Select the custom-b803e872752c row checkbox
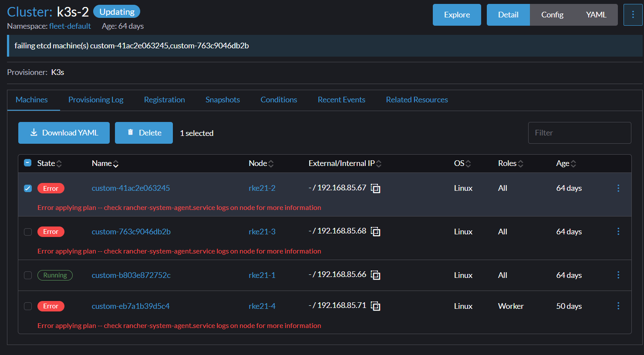The image size is (644, 355). pos(27,275)
